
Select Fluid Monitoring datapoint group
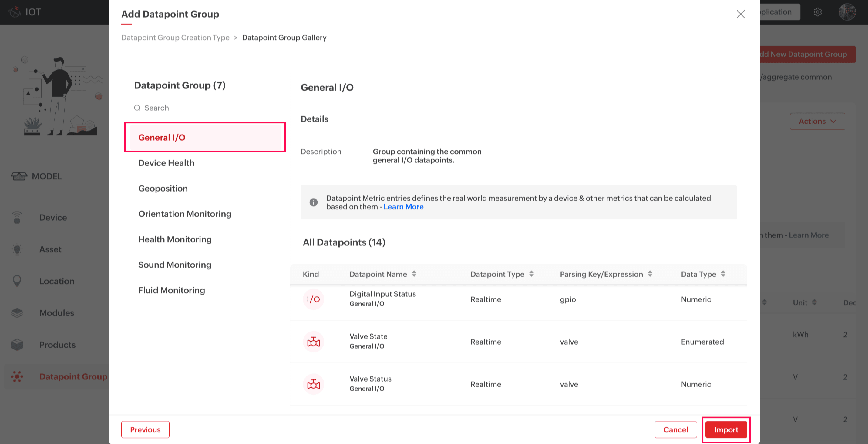coord(171,290)
